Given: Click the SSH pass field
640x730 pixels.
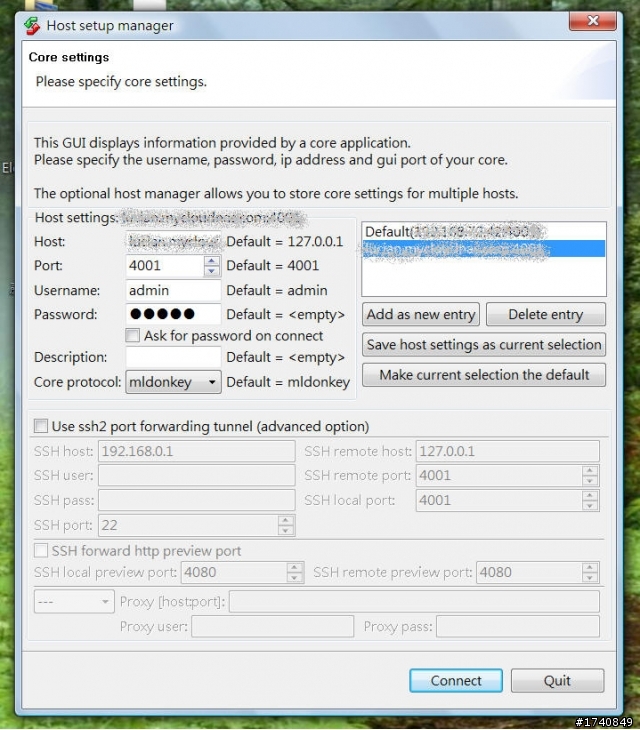Looking at the screenshot, I should coord(196,500).
